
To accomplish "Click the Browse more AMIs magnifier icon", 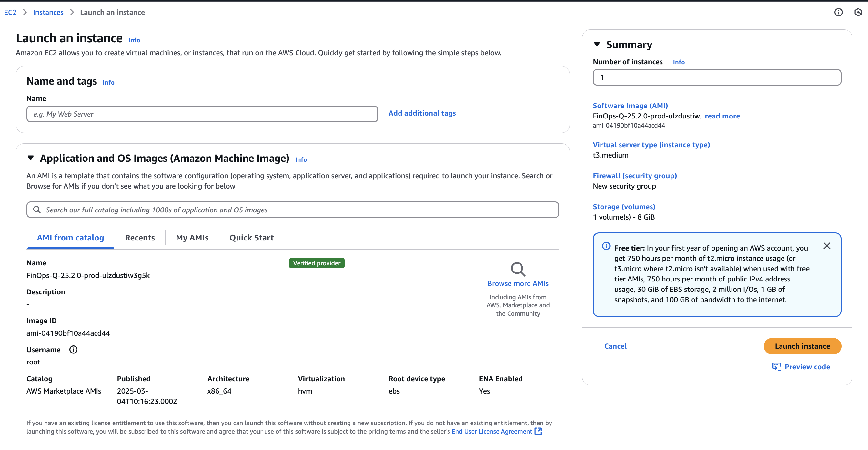I will click(x=518, y=269).
